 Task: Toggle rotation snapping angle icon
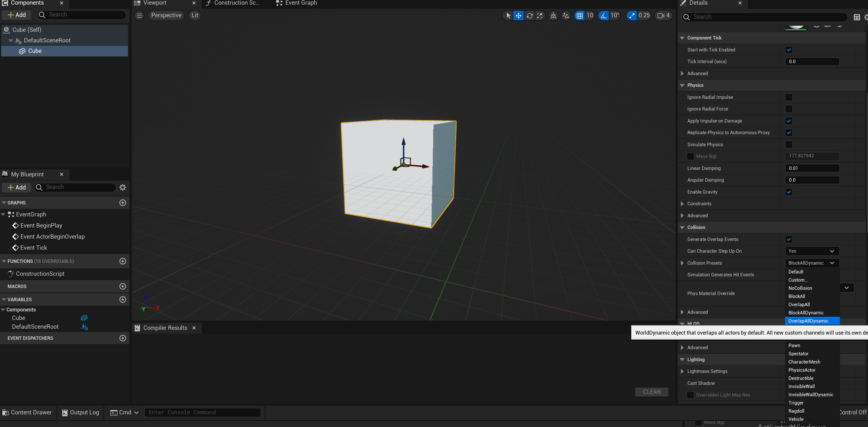tap(604, 16)
